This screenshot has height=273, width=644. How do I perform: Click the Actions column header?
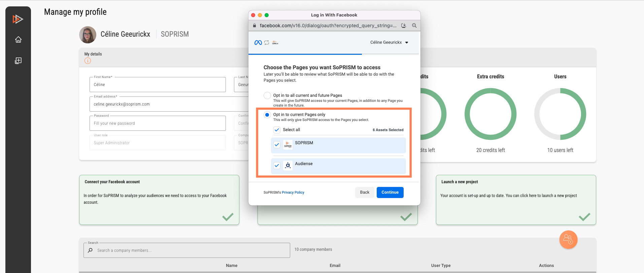[x=546, y=266]
